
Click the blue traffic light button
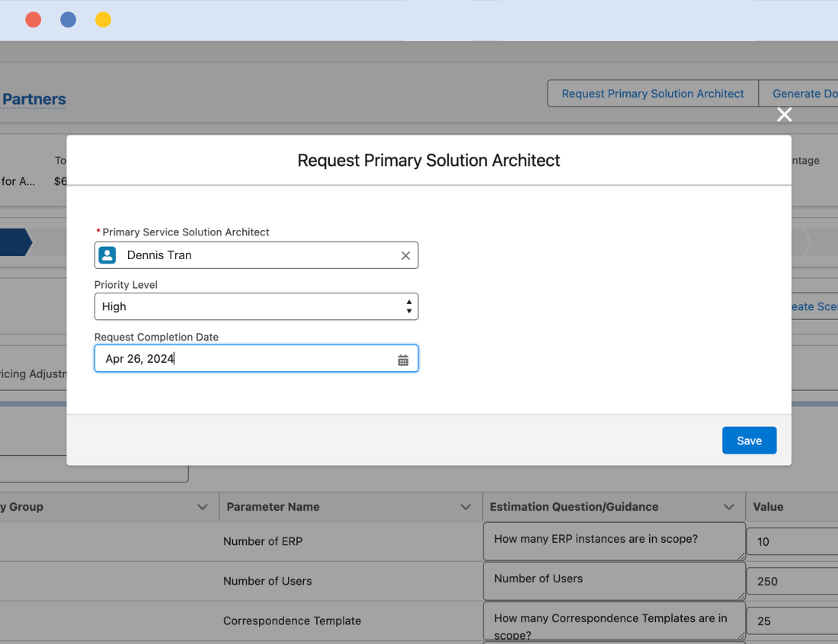68,19
